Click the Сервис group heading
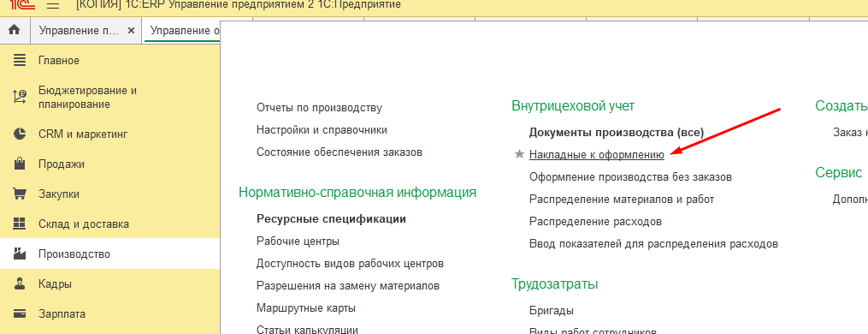This screenshot has width=868, height=334. 839,172
